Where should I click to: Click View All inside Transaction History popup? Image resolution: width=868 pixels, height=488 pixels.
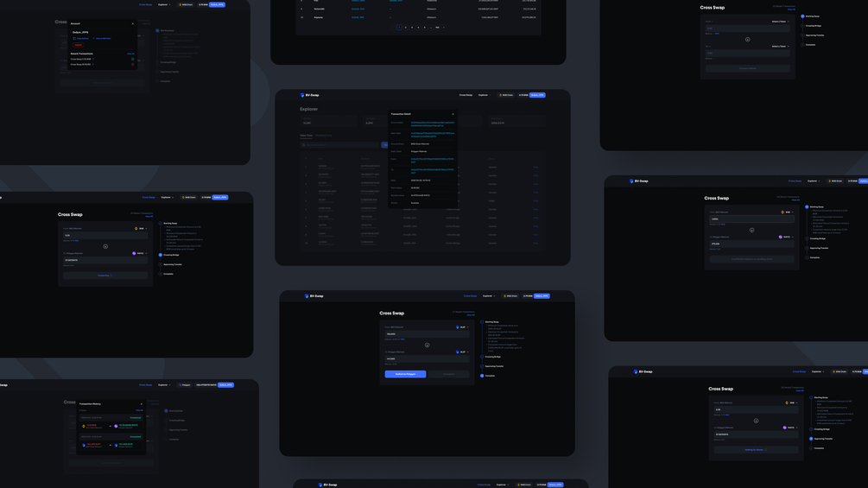tap(140, 410)
